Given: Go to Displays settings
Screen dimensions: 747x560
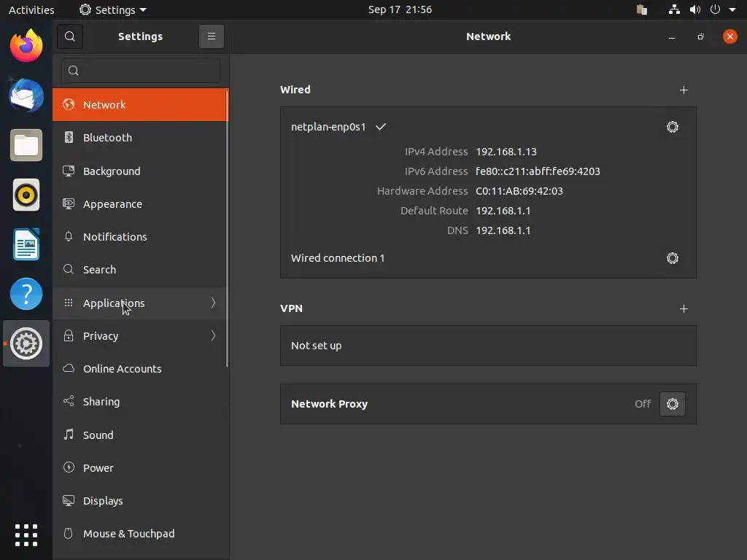Looking at the screenshot, I should pos(103,501).
